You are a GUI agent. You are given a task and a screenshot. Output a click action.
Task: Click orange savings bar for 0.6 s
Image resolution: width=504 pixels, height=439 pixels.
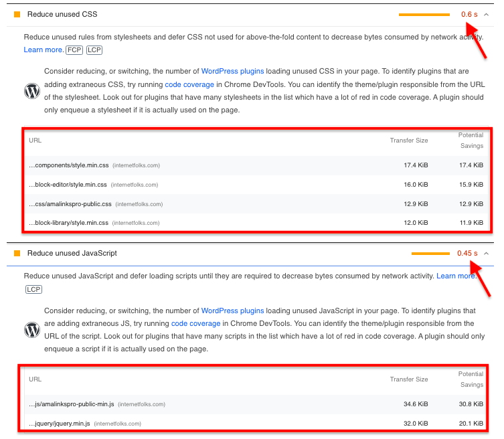coord(424,15)
